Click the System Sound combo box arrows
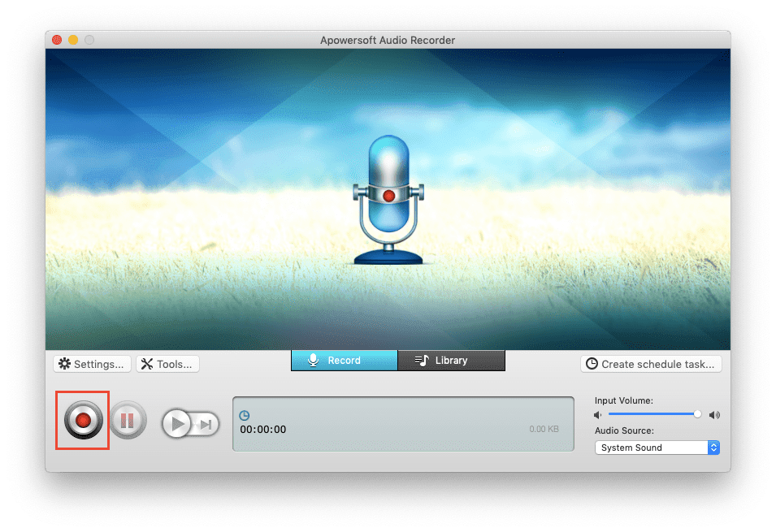 click(713, 447)
